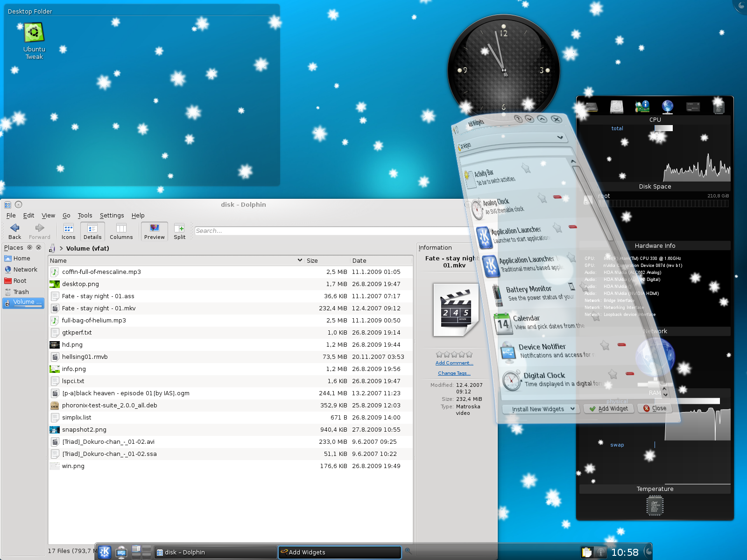
Task: Sort by the Size column header
Action: pos(327,260)
